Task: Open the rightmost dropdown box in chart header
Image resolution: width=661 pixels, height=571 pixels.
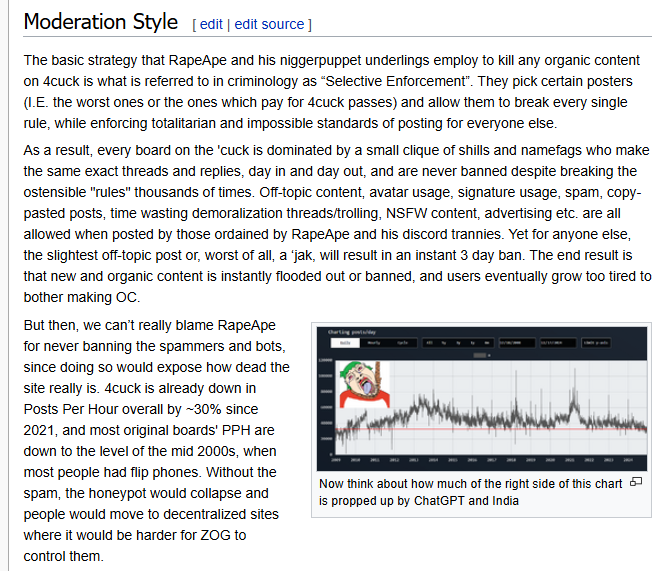Action: (596, 343)
